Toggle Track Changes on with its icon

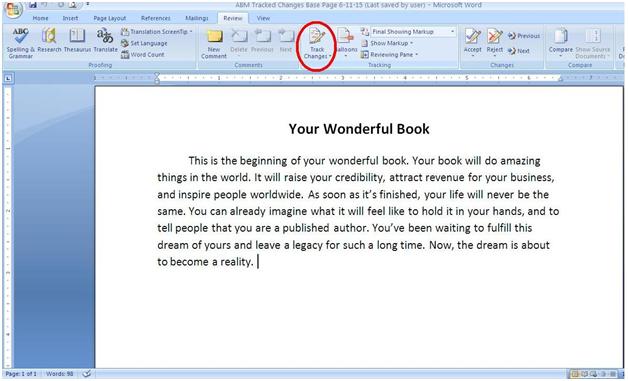coord(317,37)
